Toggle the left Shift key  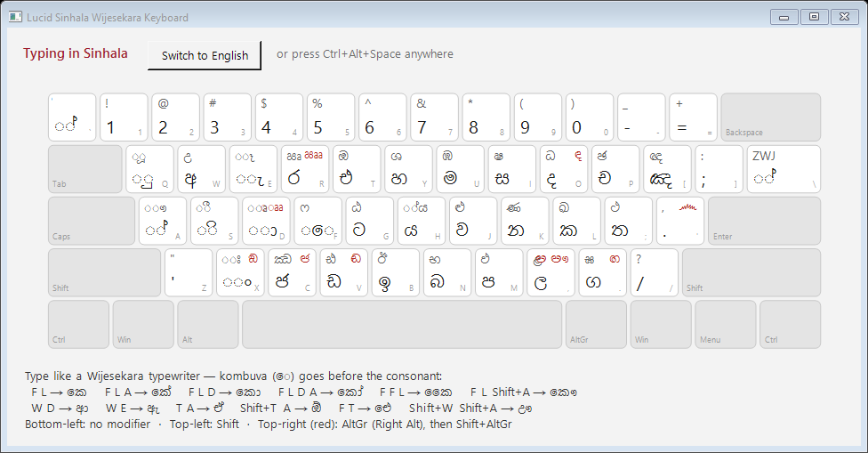click(x=105, y=272)
